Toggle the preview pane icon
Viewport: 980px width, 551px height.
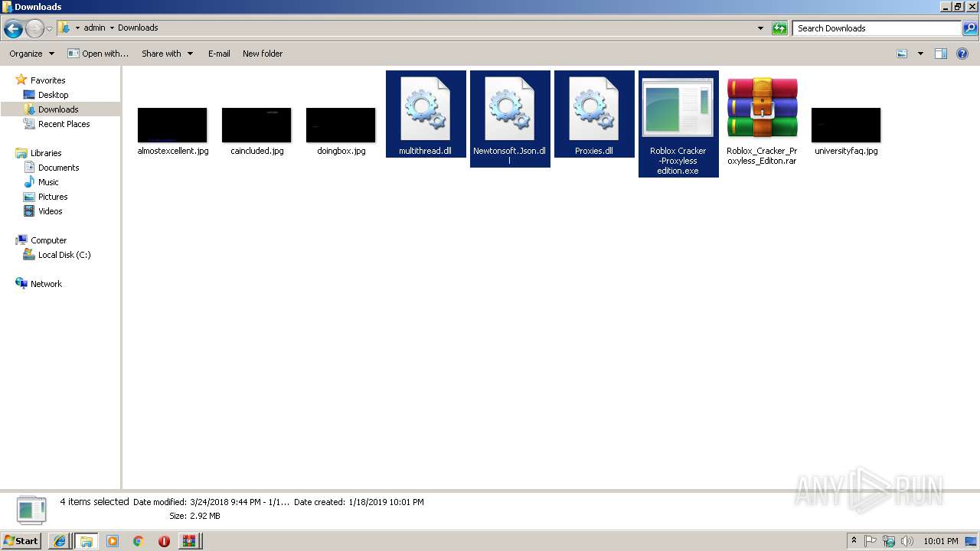(941, 54)
